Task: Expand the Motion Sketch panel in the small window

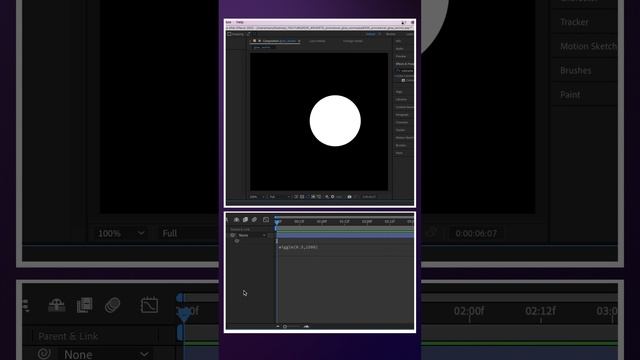Action: point(404,138)
